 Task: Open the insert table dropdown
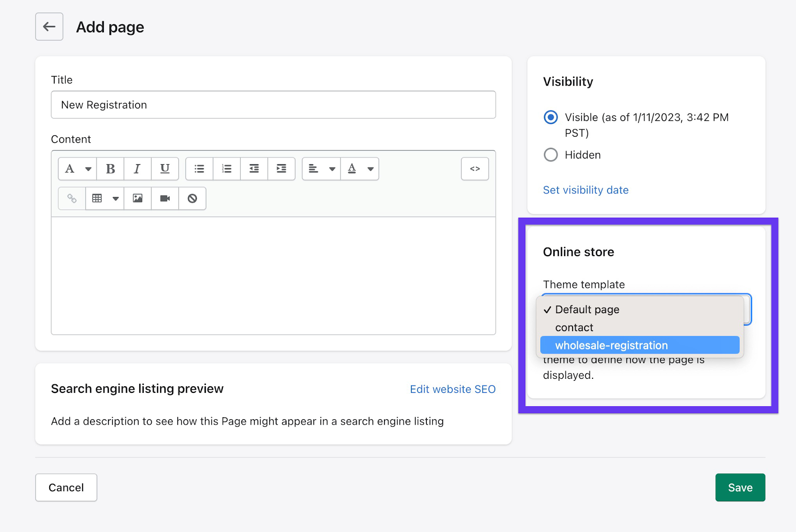(x=105, y=198)
